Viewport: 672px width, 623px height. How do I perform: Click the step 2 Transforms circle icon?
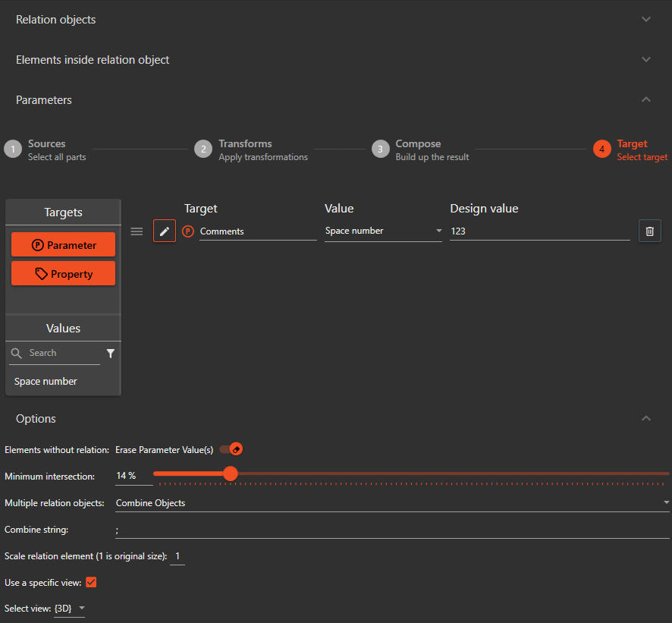pos(203,149)
